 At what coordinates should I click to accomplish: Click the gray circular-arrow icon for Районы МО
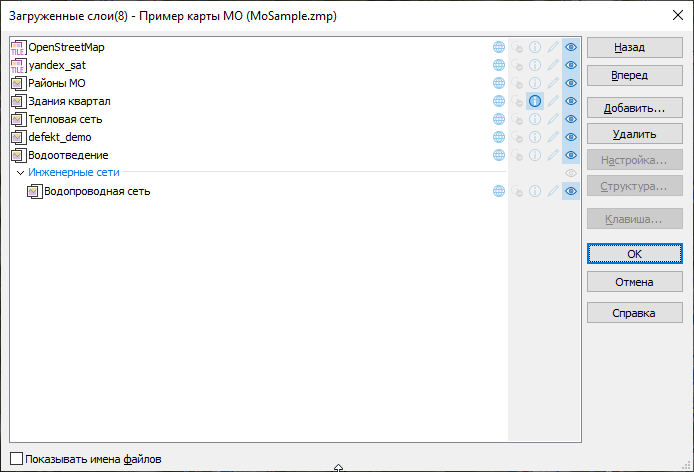tap(517, 83)
